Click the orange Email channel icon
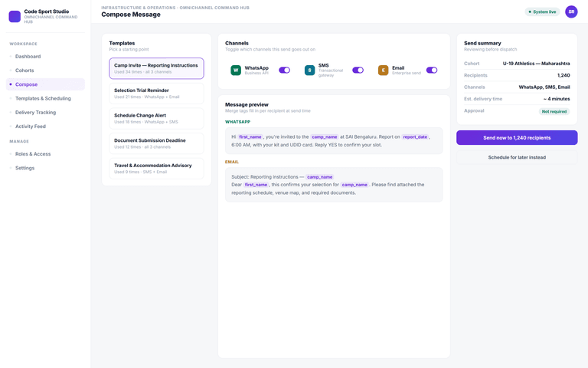The width and height of the screenshot is (588, 368). point(383,71)
